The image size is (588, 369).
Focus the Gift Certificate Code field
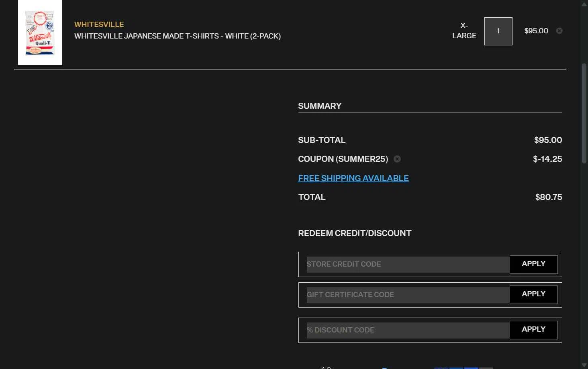tap(408, 295)
